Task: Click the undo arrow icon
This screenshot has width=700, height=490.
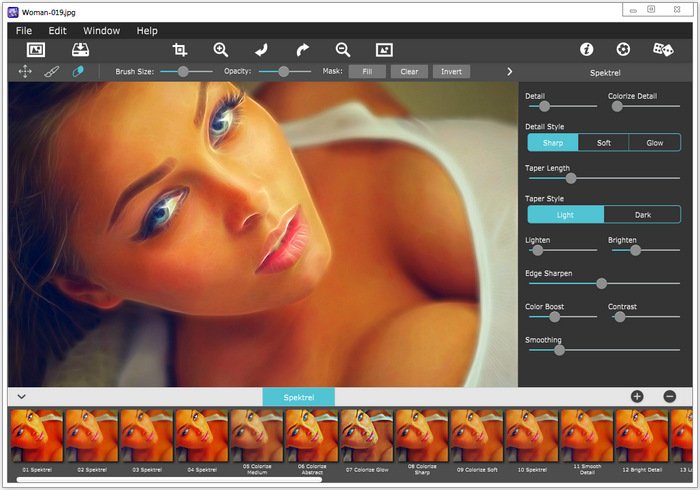Action: [262, 50]
